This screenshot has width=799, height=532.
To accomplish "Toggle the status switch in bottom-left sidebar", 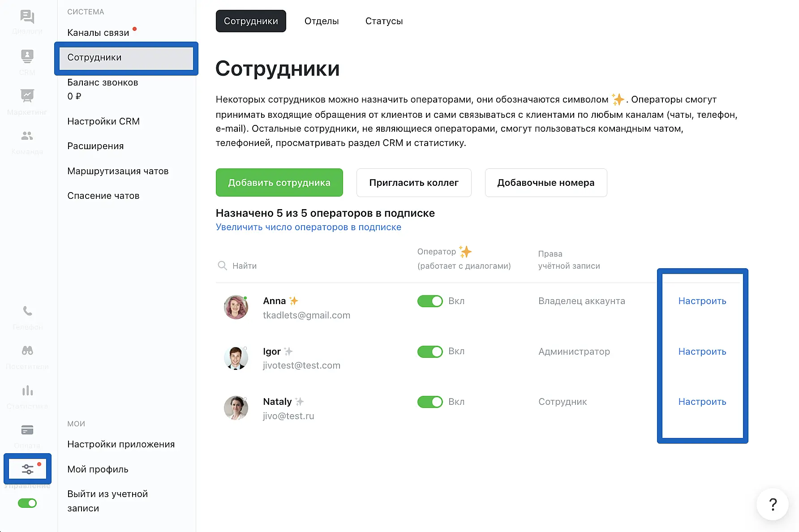I will coord(27,503).
